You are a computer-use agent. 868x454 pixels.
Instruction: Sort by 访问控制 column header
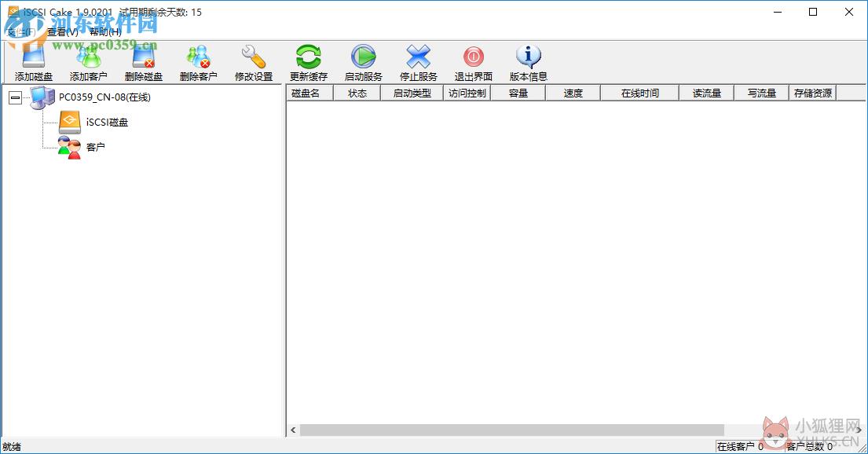point(467,93)
